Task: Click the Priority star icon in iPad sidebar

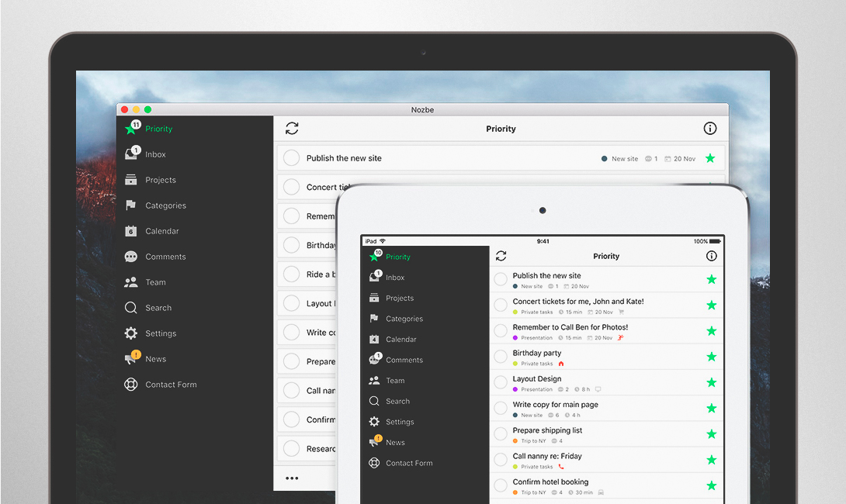Action: click(x=374, y=257)
